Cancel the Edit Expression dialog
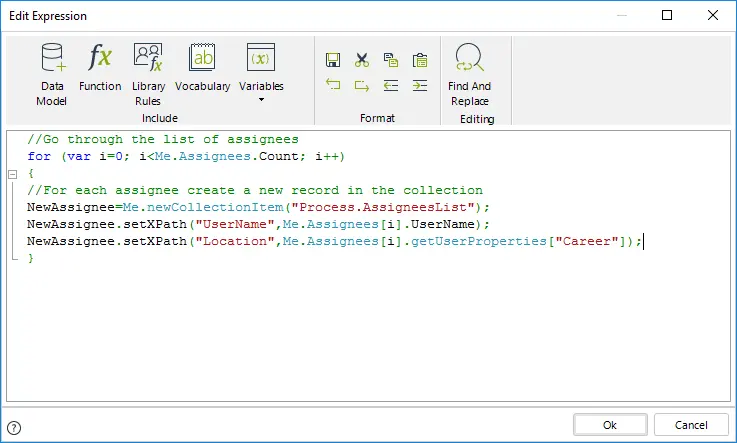737x443 pixels. (691, 425)
